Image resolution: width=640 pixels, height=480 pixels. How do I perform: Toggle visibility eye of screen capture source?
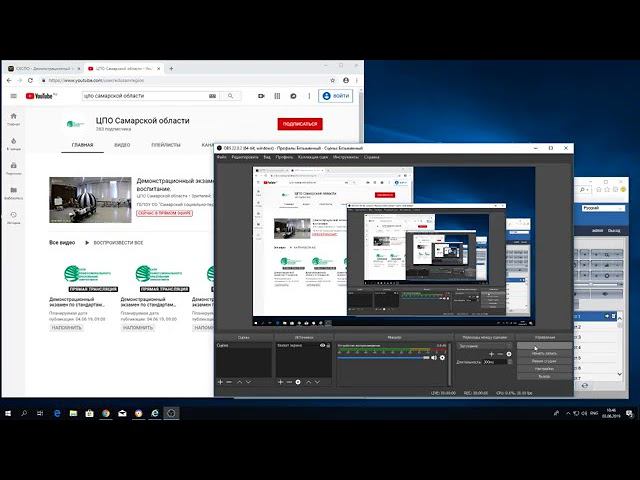pyautogui.click(x=322, y=345)
